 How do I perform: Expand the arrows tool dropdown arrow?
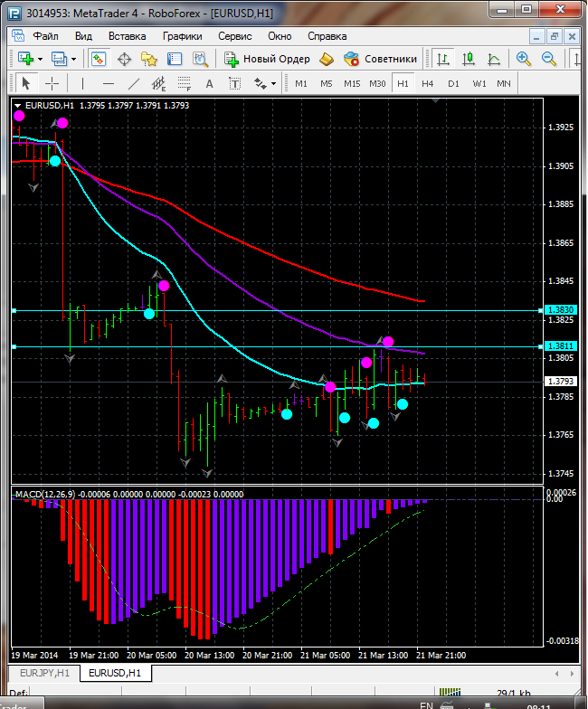pyautogui.click(x=273, y=84)
